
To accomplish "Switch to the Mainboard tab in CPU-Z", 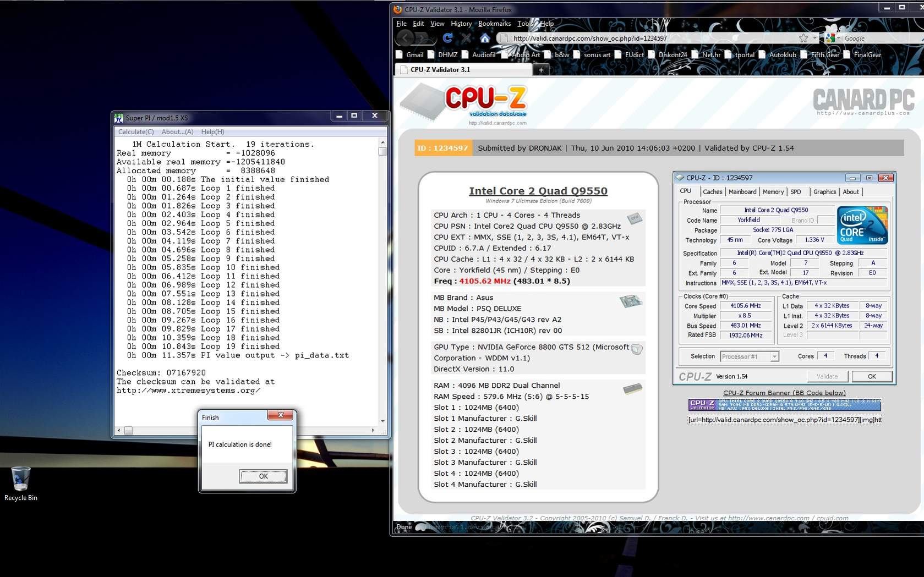I will pos(742,192).
